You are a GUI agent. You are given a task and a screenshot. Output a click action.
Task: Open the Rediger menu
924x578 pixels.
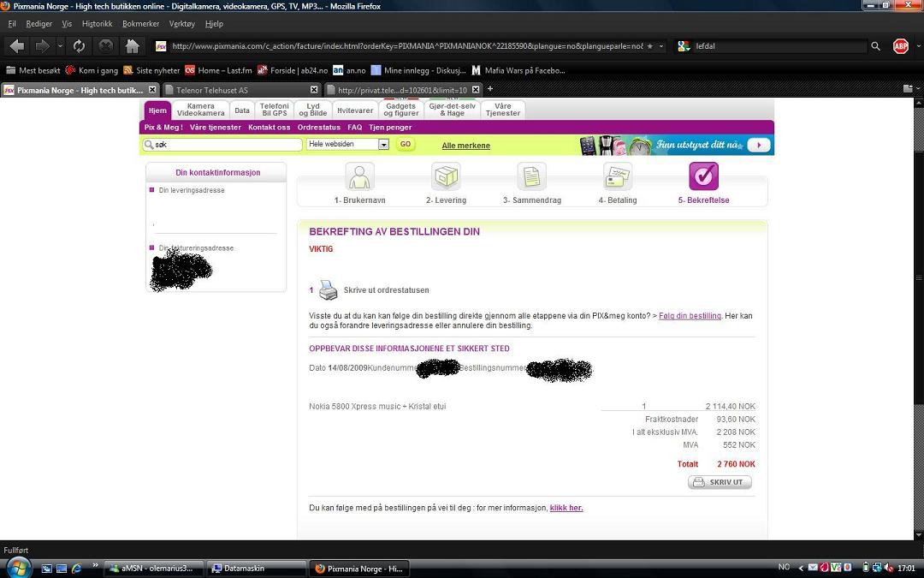point(38,24)
